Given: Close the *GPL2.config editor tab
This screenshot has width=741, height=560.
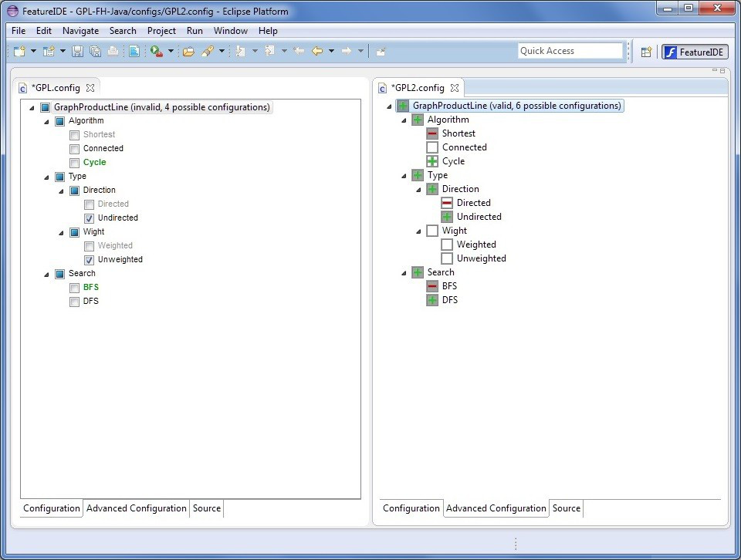Looking at the screenshot, I should point(455,88).
